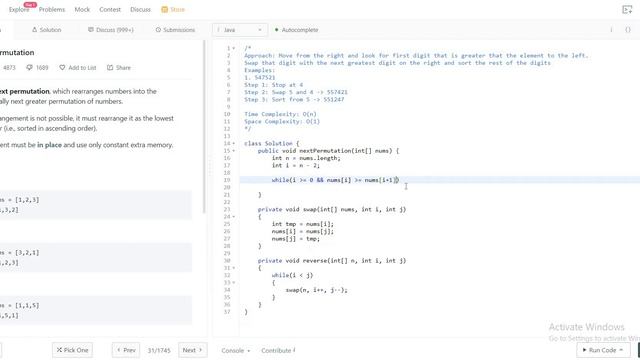Click the panel divider drag handle
Screen dimensions: 640x360
click(x=210, y=168)
